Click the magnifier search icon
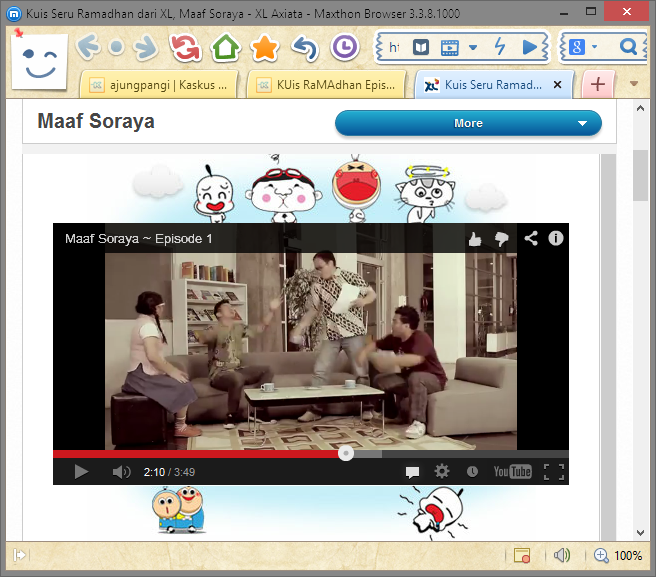The width and height of the screenshot is (656, 577). pos(628,46)
